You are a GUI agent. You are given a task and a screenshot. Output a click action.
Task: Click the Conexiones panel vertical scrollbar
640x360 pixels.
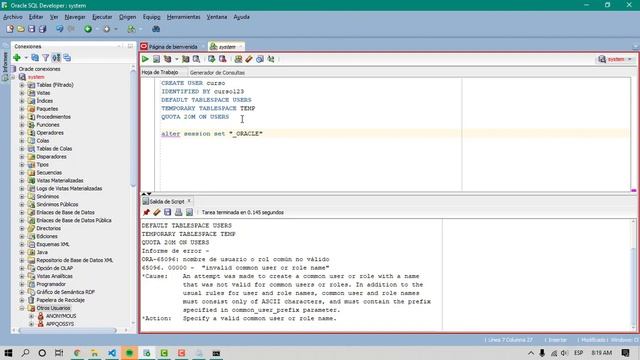(133, 129)
